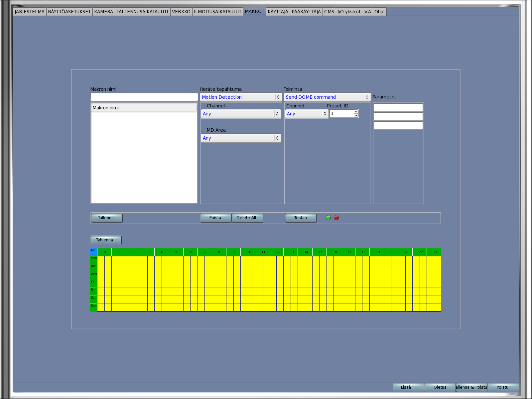Open ILMOITUSAIKATAULUT tab
532x399 pixels.
pyautogui.click(x=218, y=12)
